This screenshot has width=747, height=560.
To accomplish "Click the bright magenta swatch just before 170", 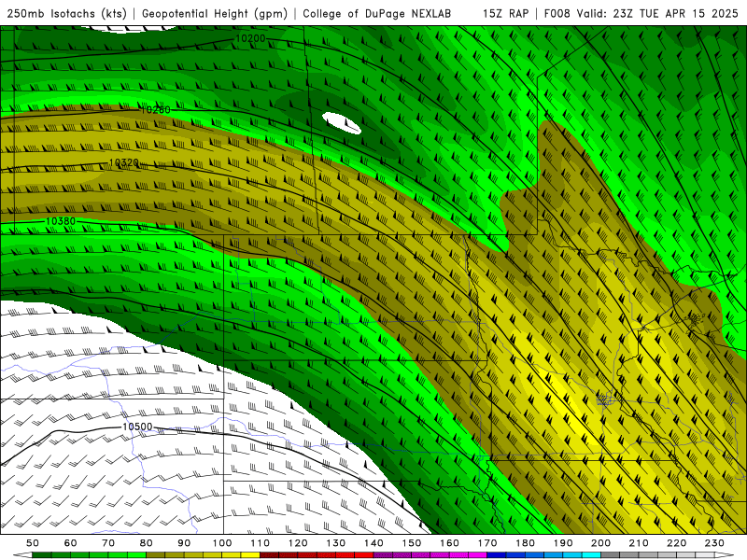I will (478, 555).
